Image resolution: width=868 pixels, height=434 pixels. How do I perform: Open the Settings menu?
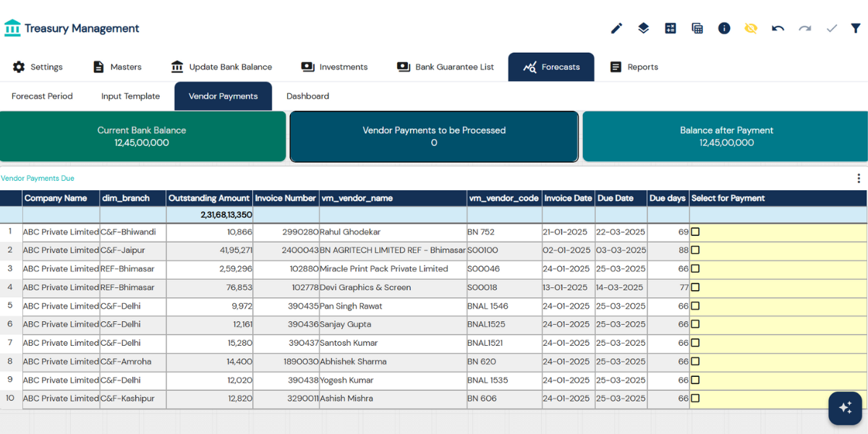tap(38, 67)
